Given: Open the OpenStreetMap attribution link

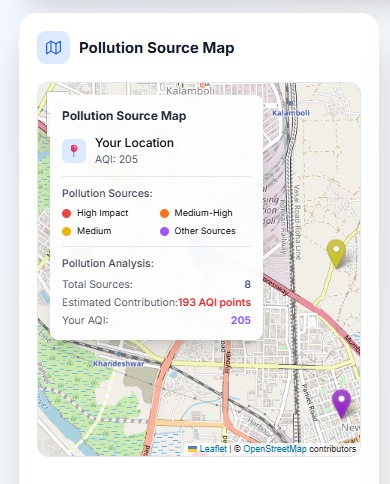Looking at the screenshot, I should point(275,449).
